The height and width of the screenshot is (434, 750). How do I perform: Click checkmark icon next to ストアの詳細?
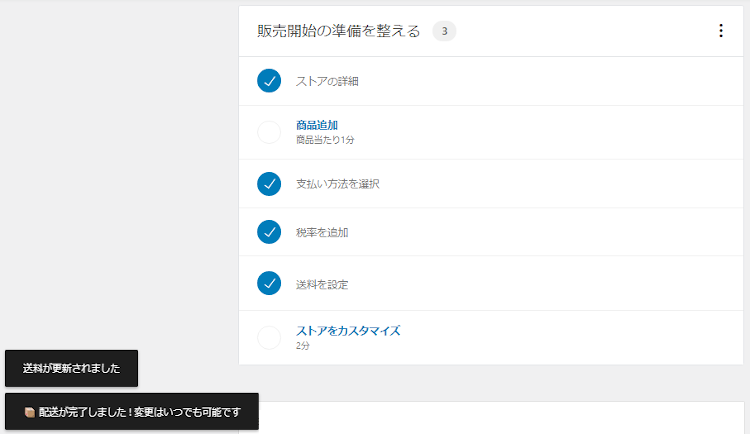(x=269, y=81)
